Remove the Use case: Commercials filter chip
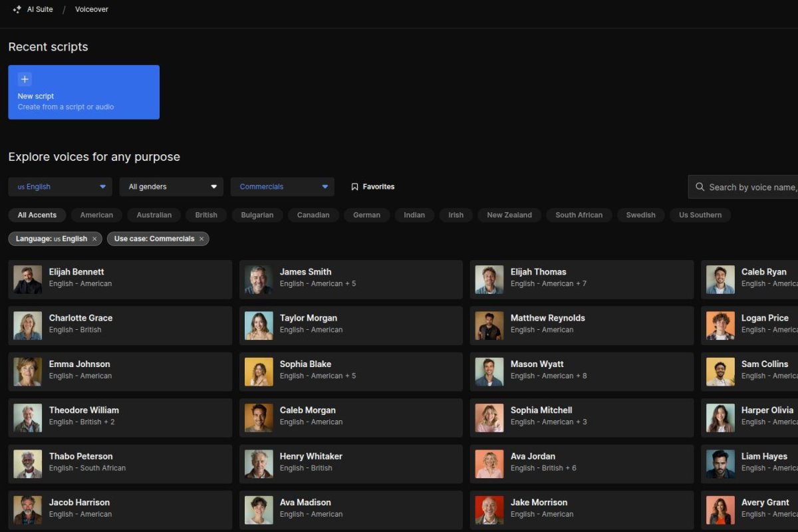Image resolution: width=798 pixels, height=532 pixels. coord(201,239)
